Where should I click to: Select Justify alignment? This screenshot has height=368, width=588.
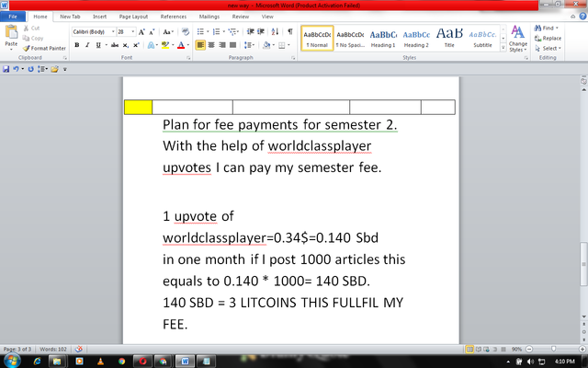tap(232, 45)
